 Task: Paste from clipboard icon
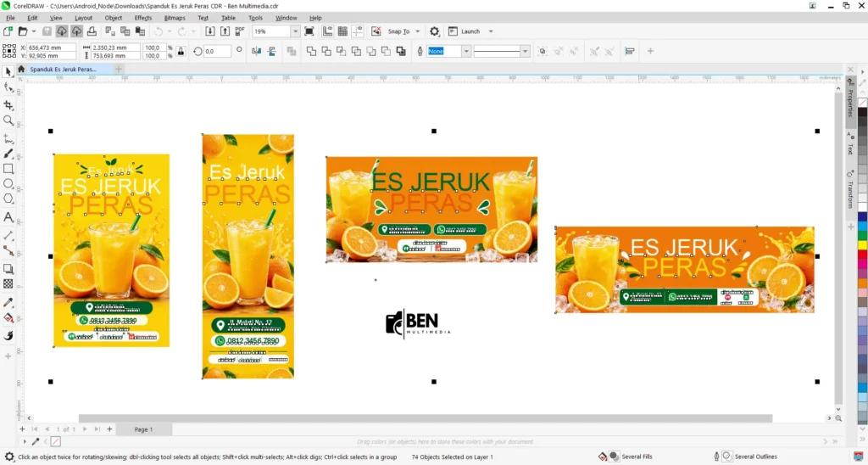pos(140,31)
